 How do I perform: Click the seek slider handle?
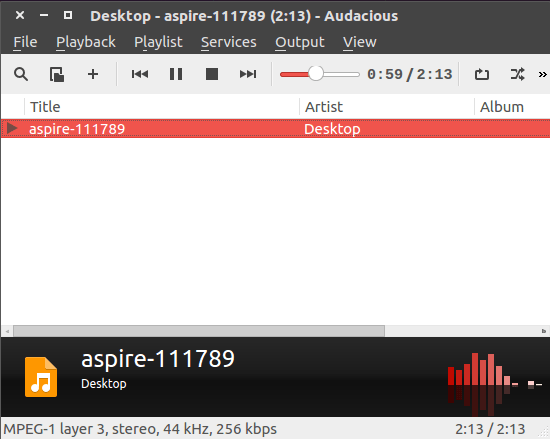[x=316, y=74]
